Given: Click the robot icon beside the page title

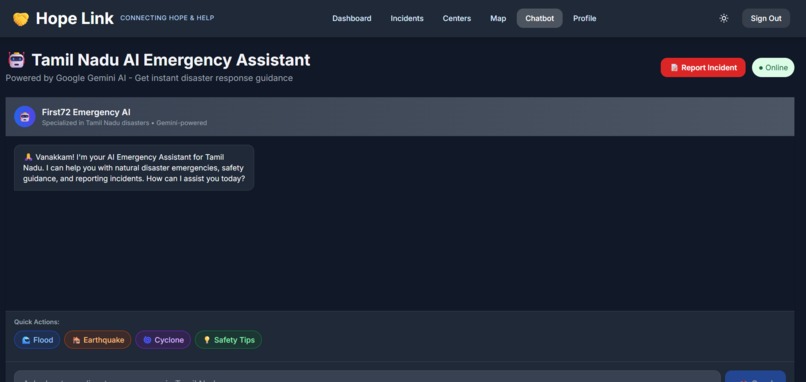Looking at the screenshot, I should pos(16,60).
